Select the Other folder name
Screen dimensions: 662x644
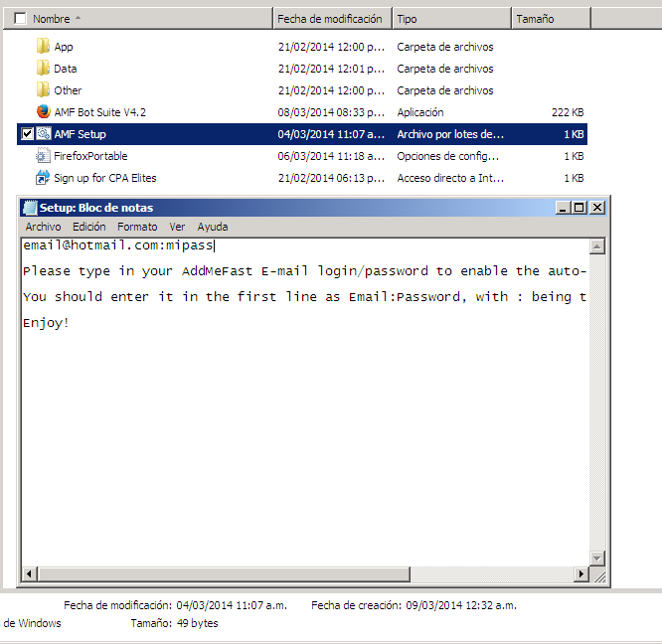pyautogui.click(x=68, y=90)
